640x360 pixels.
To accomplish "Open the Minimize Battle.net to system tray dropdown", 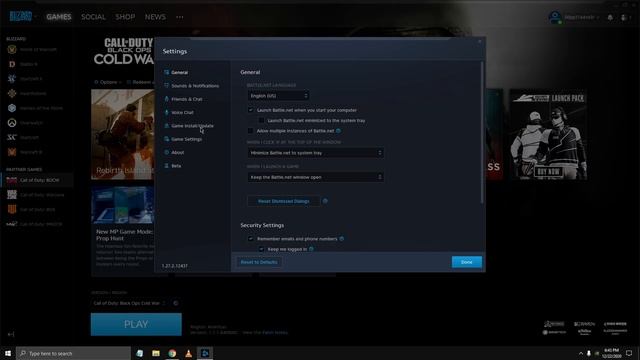I will (x=316, y=153).
